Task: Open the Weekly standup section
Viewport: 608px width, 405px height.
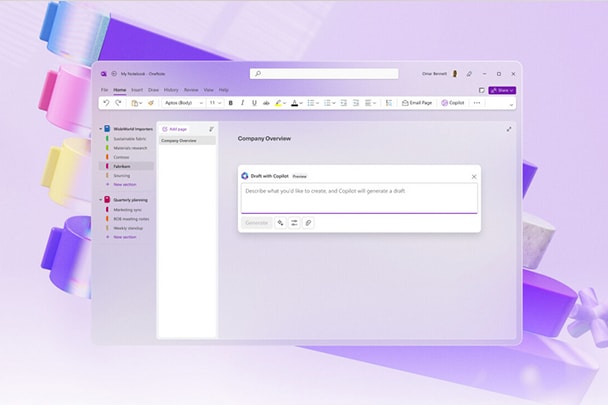Action: (128, 228)
